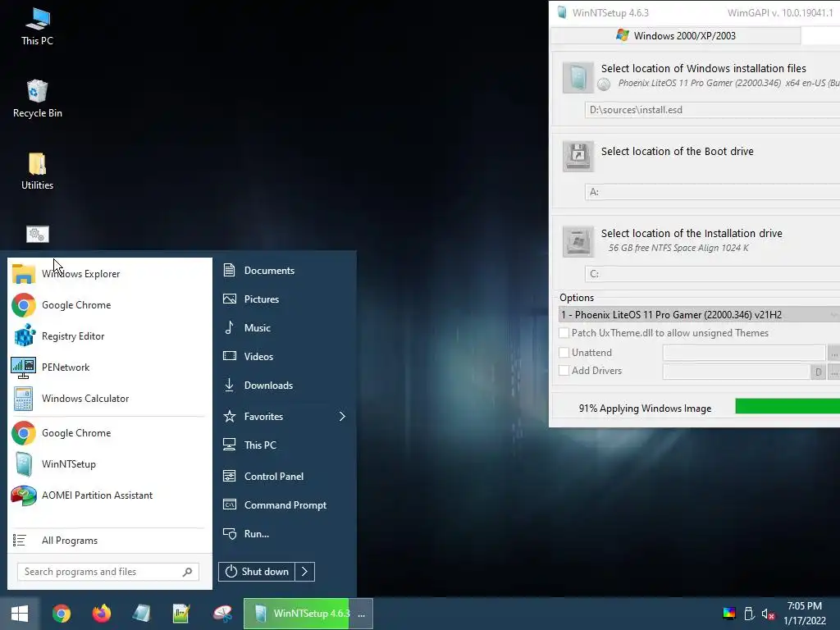Click the Add Drivers path field
Viewport: 840px width, 630px height.
click(736, 372)
